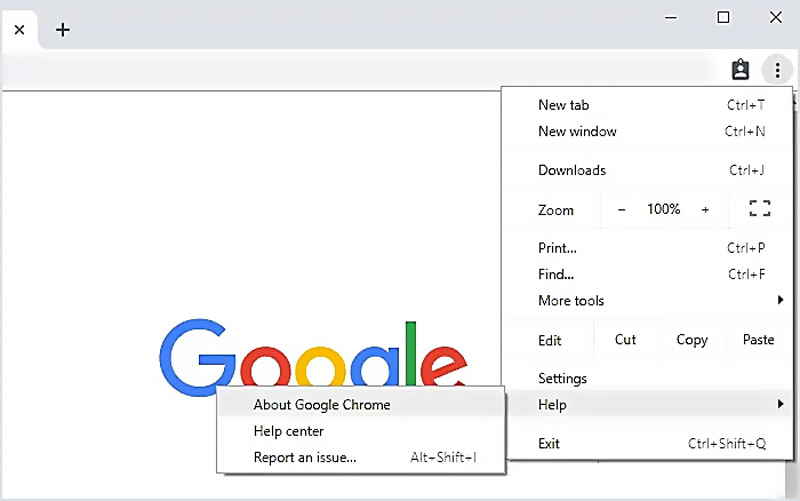800x501 pixels.
Task: Click the profile avatar icon in toolbar
Action: pos(740,70)
